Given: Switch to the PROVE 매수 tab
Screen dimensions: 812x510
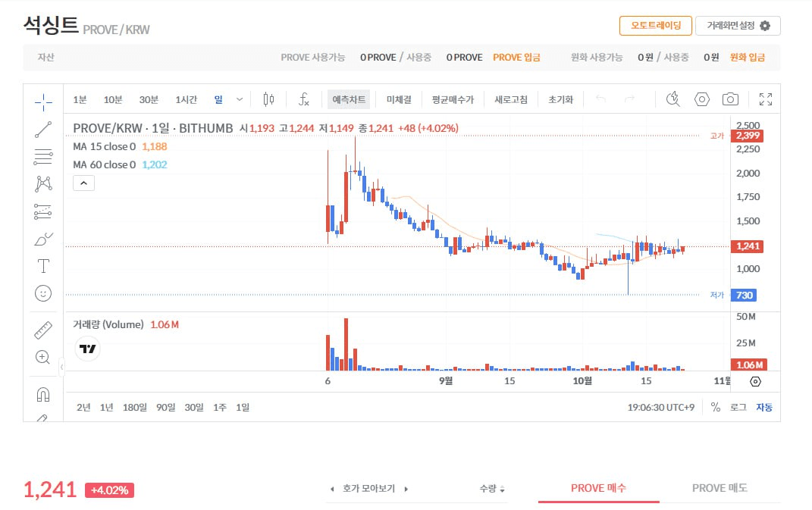Looking at the screenshot, I should (598, 488).
